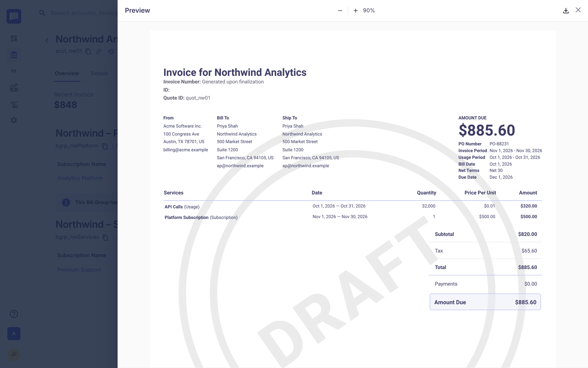Zoom in the preview with plus
This screenshot has width=588, height=368.
[355, 11]
